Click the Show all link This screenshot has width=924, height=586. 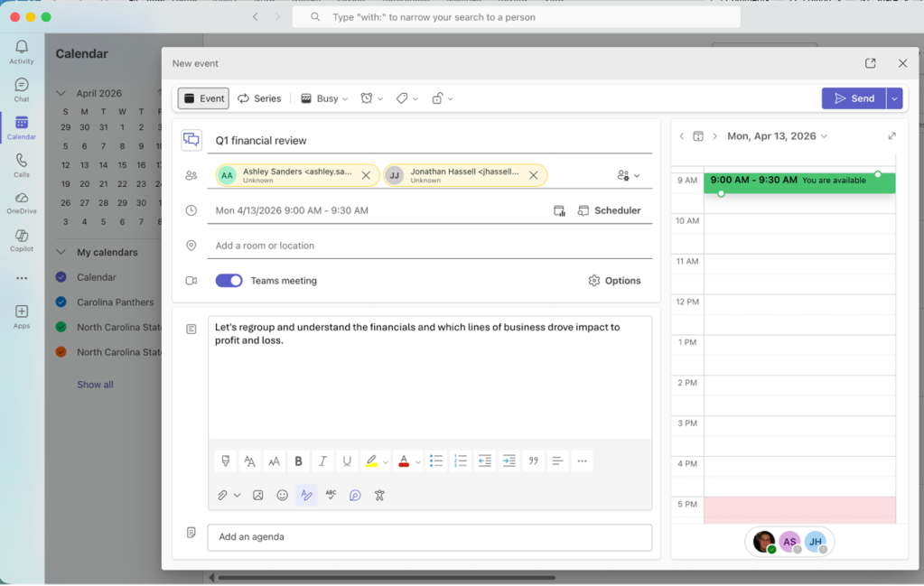[94, 384]
